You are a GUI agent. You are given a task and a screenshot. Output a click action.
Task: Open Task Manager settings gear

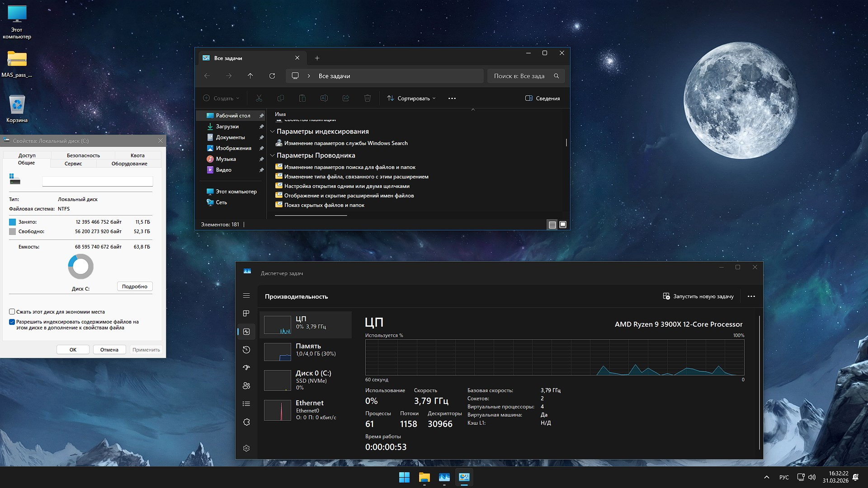(246, 448)
